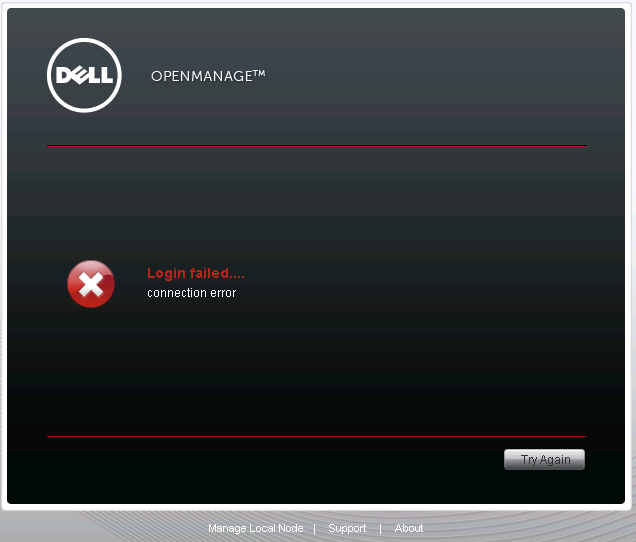Click the trademark symbol after OPENMANAGE
The height and width of the screenshot is (542, 636).
259,73
